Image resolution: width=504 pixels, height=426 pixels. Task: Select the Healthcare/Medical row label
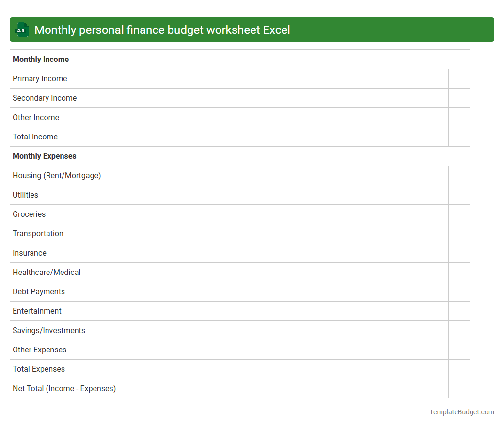click(47, 272)
